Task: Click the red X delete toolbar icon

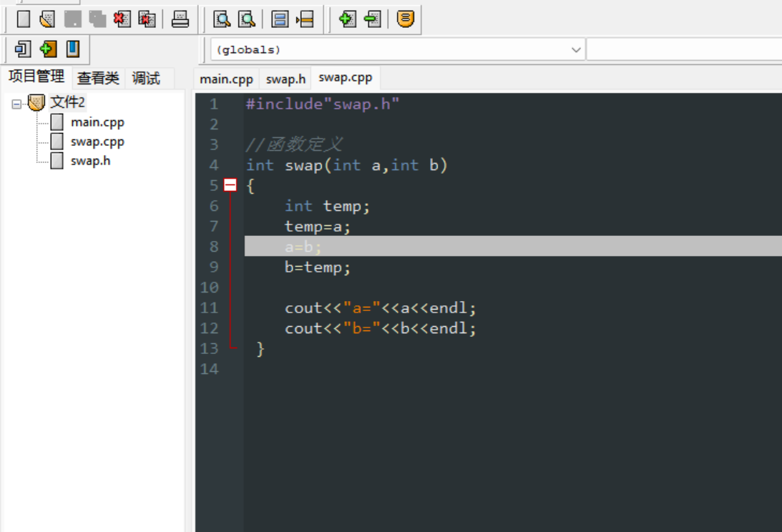Action: [122, 19]
